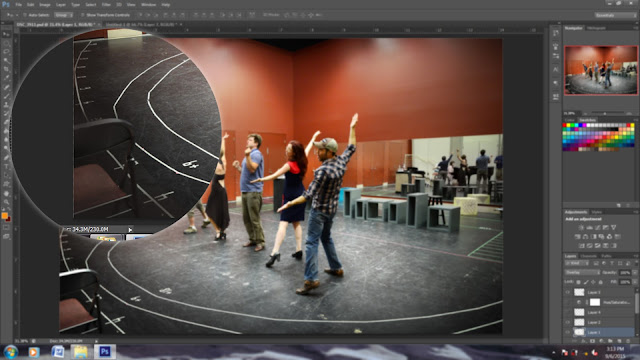Open the Overlay blend mode dropdown

[x=582, y=272]
